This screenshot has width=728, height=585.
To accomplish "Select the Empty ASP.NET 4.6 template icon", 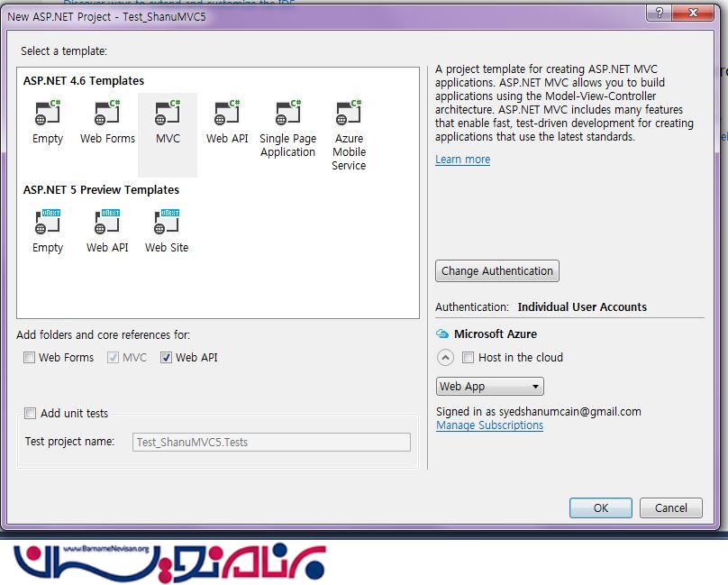I will pos(47,114).
